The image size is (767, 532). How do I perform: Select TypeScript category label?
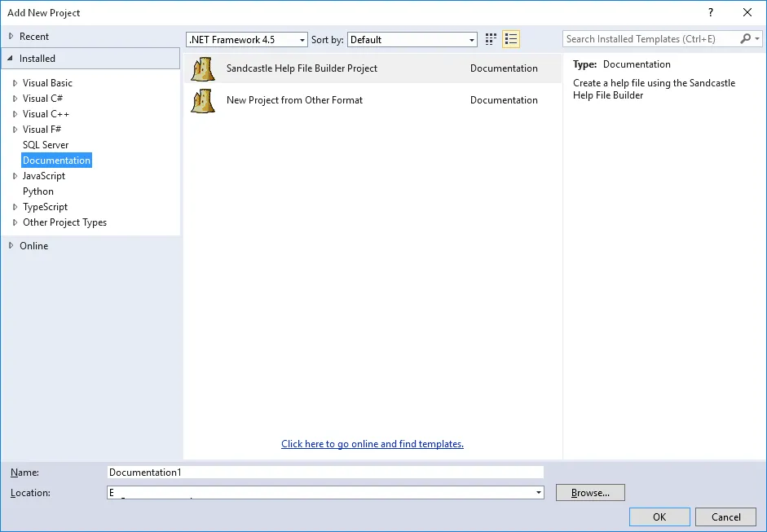click(x=45, y=207)
